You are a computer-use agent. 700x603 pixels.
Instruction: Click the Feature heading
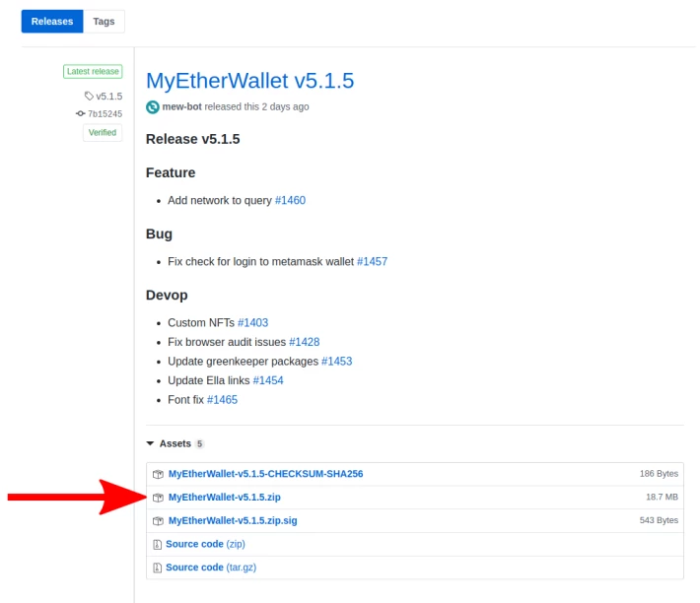(x=171, y=172)
